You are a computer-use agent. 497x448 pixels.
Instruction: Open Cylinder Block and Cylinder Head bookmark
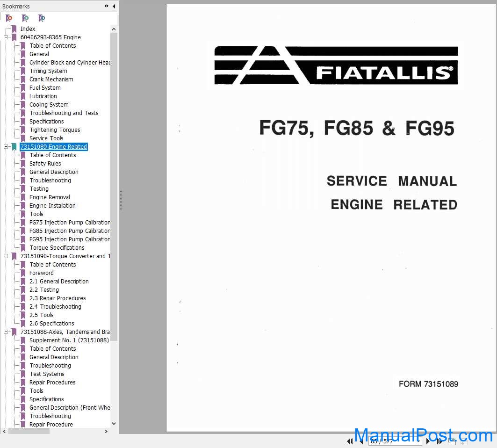(x=70, y=63)
